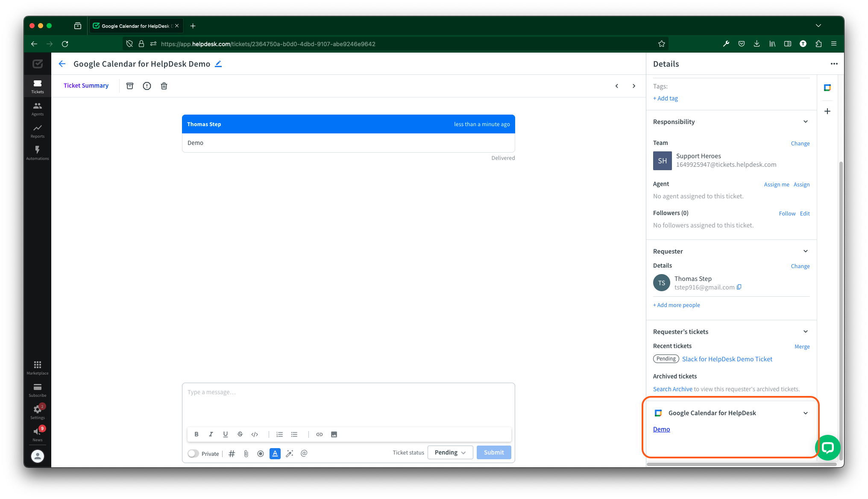Screen dimensions: 868x499
Task: Click the bullet list icon
Action: pos(294,434)
